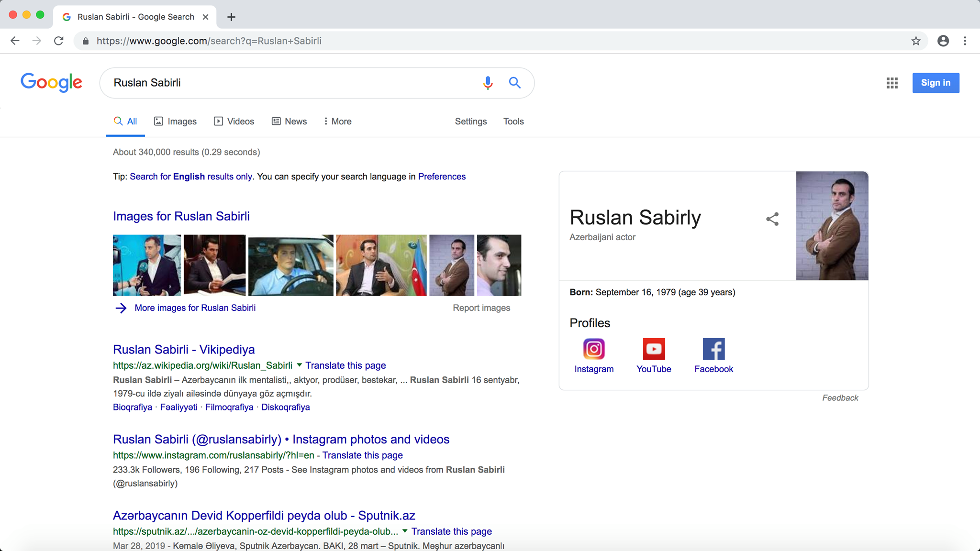Viewport: 980px width, 551px height.
Task: Open the Diskoqrafiya sitelink
Action: tap(286, 407)
